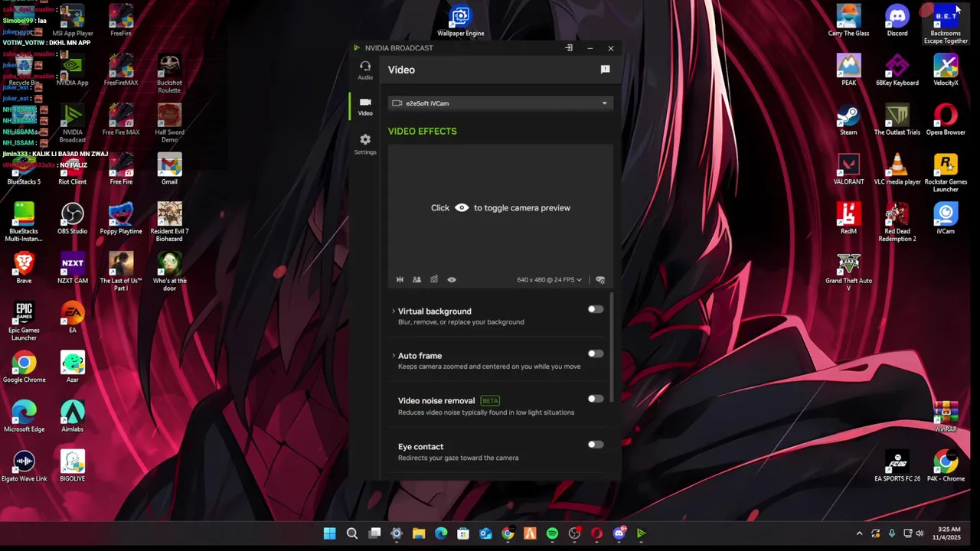Click the feedback icon beside the Video heading

pos(605,70)
